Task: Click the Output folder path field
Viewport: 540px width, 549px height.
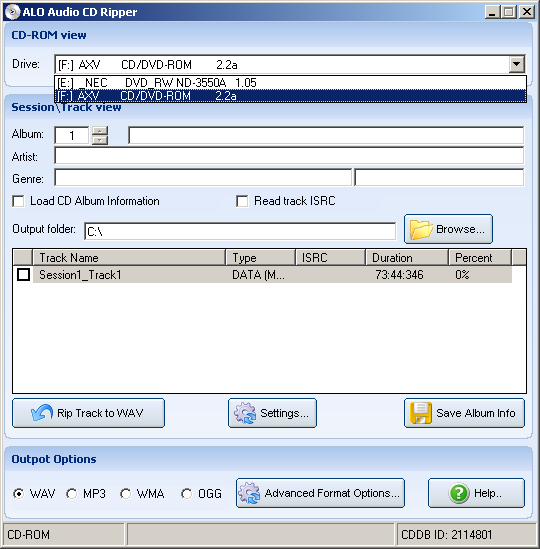Action: (x=240, y=231)
